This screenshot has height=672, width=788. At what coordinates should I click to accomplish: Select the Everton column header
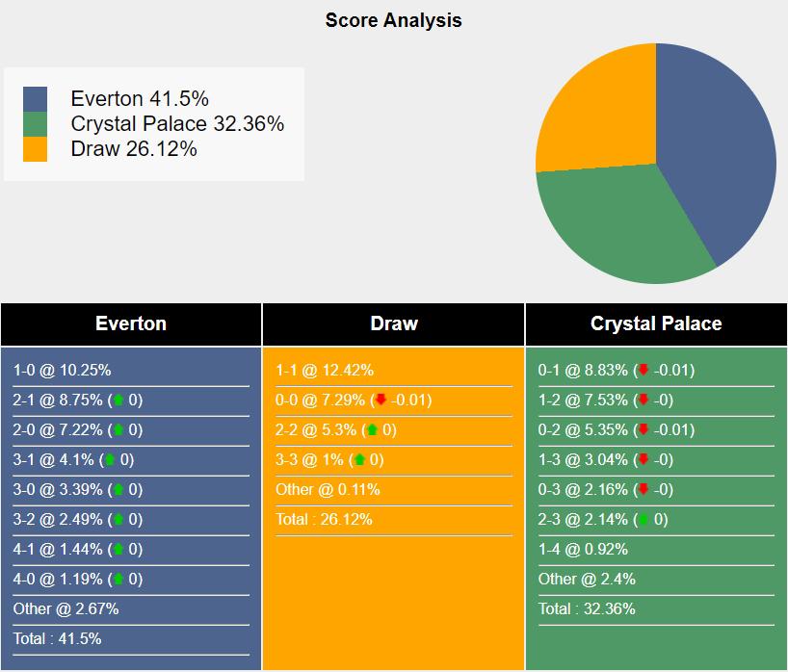pyautogui.click(x=131, y=324)
